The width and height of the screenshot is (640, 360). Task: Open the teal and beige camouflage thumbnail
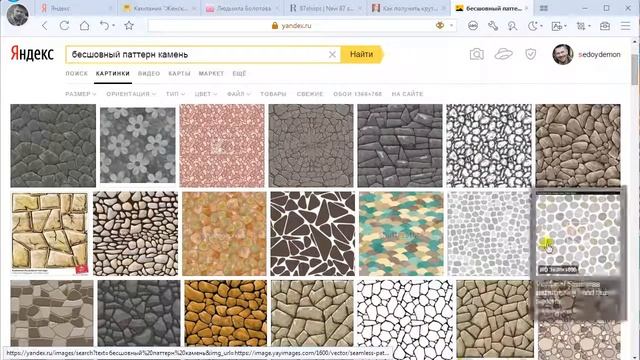click(x=401, y=234)
